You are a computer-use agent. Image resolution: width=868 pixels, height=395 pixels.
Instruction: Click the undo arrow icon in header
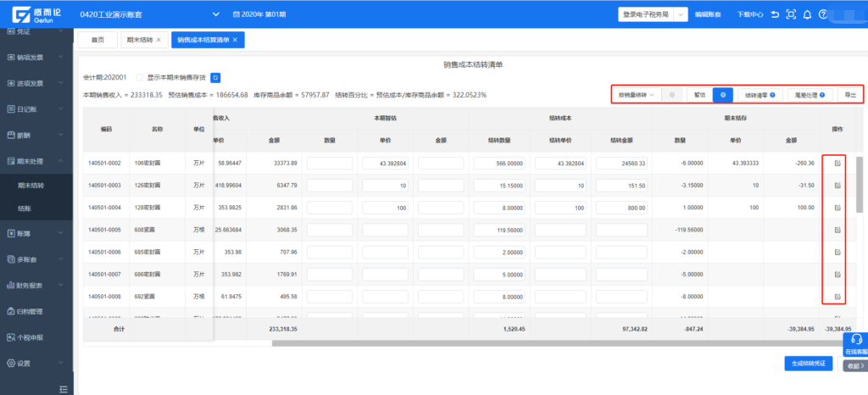775,14
